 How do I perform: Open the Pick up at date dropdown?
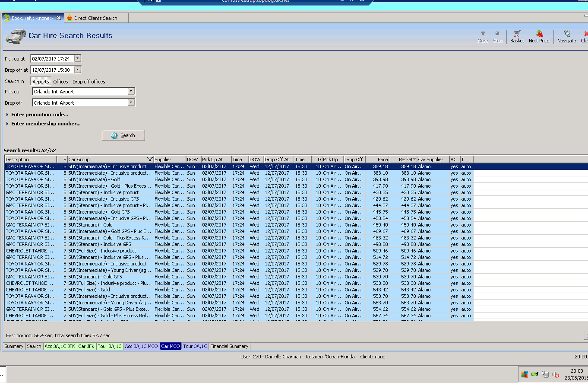(77, 58)
